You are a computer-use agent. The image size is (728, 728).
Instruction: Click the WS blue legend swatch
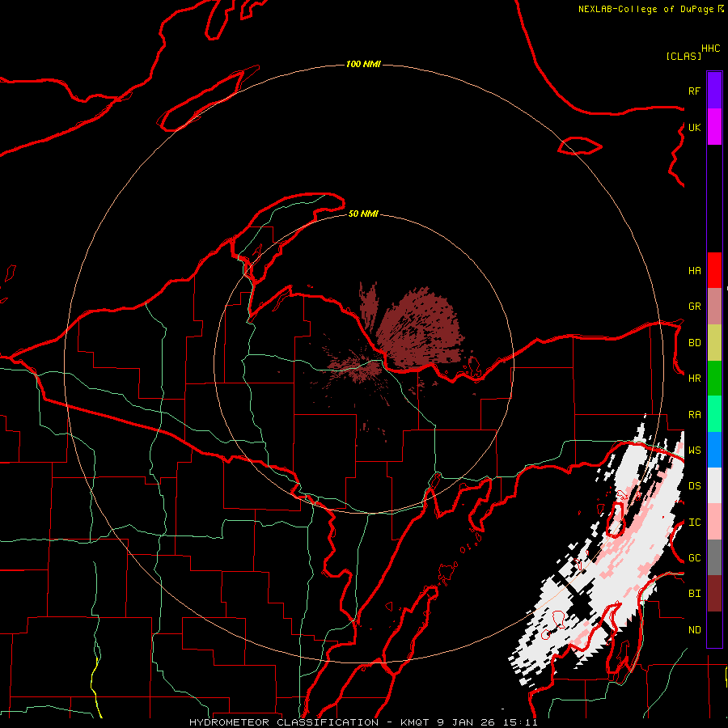pyautogui.click(x=714, y=450)
